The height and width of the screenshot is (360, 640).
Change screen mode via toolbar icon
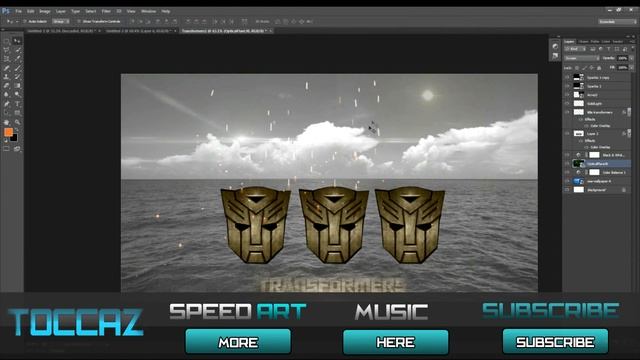[17, 149]
